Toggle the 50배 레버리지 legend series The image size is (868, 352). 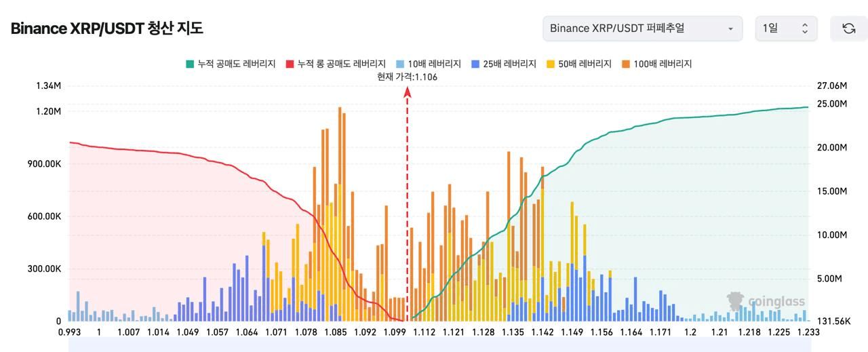[x=578, y=64]
